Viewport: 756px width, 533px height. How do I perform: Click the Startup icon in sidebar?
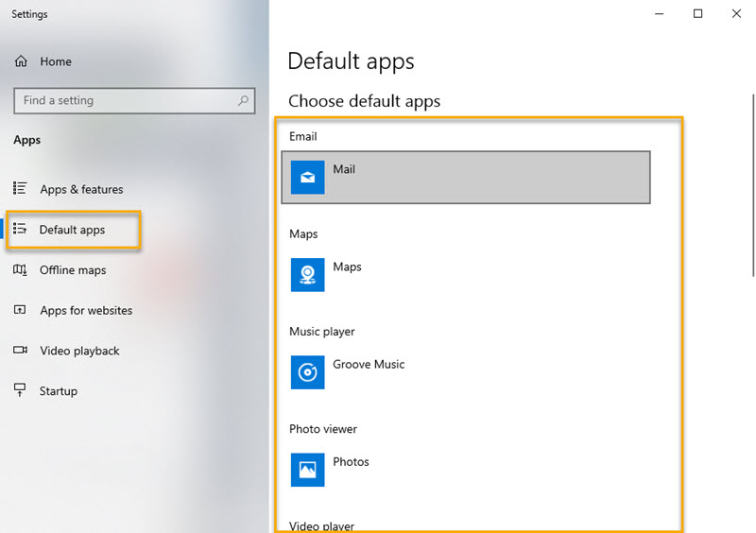pos(20,389)
